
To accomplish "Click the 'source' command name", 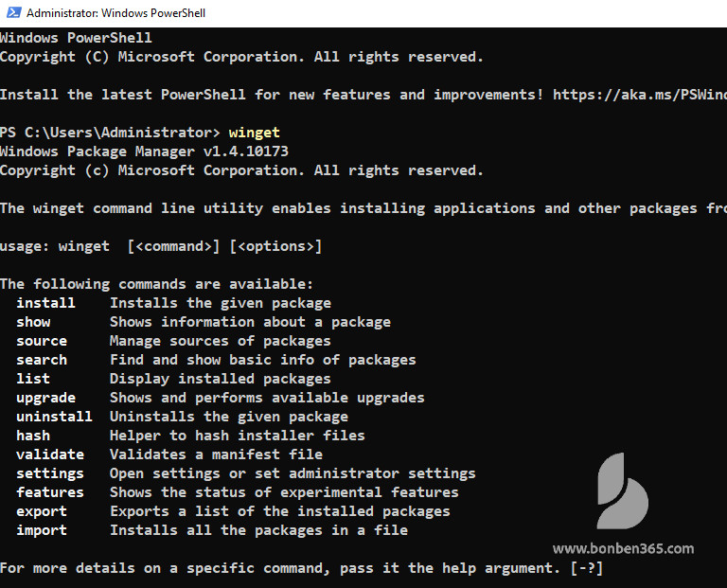I will pyautogui.click(x=42, y=341).
